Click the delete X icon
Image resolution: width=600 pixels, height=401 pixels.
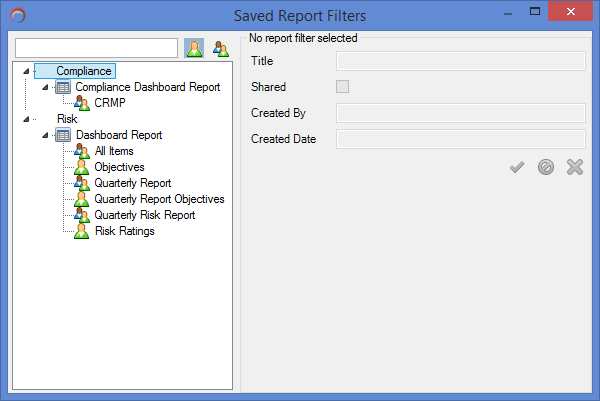pyautogui.click(x=575, y=167)
